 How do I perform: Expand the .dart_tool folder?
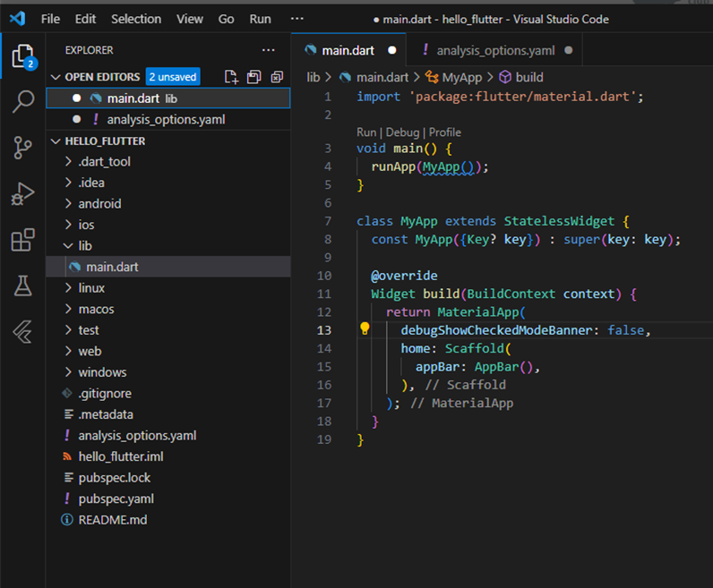[68, 161]
